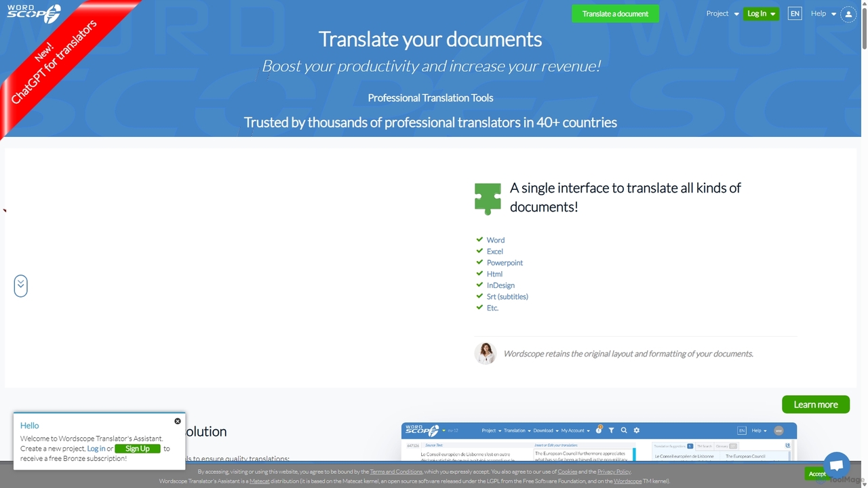The height and width of the screenshot is (488, 868).
Task: Click the InDesign item in the list
Action: point(500,285)
